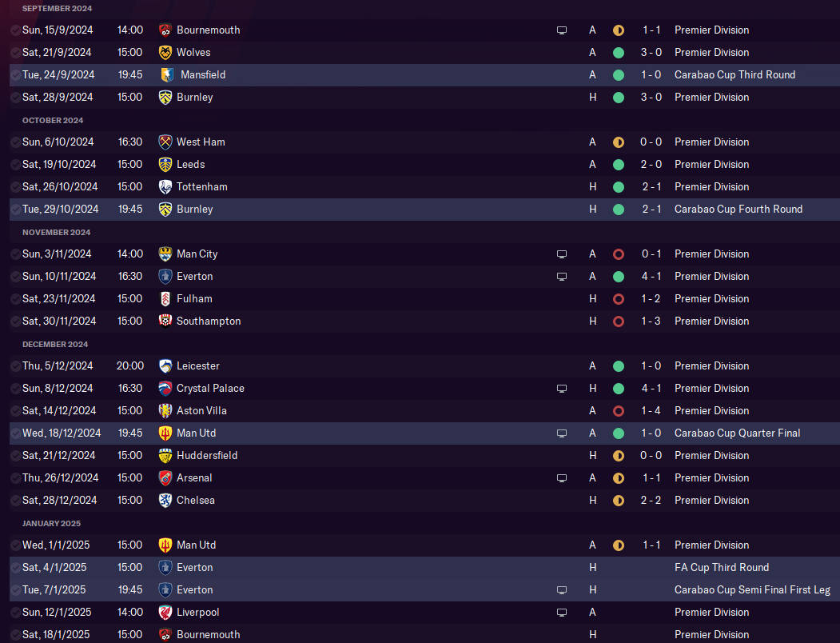Open the Leeds team link

click(191, 165)
